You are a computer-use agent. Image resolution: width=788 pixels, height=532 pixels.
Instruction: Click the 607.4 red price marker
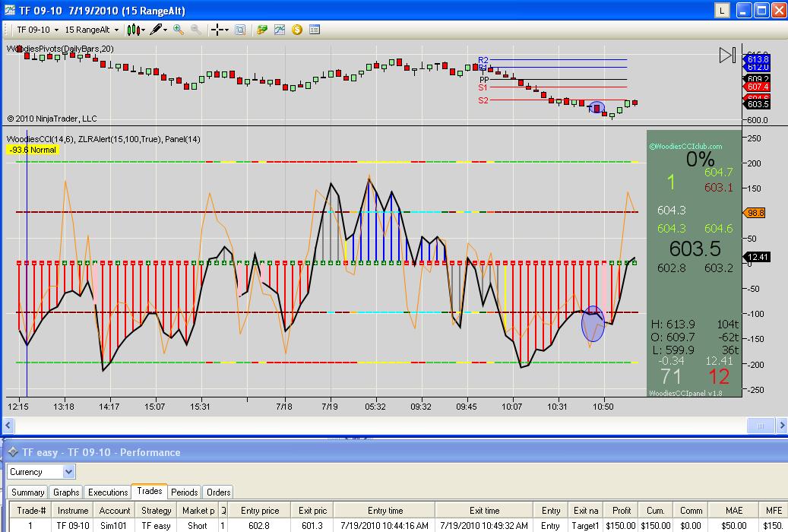coord(758,87)
